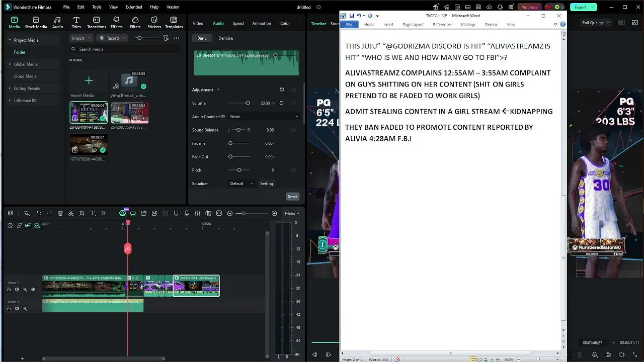Image resolution: width=644 pixels, height=362 pixels.
Task: Expand the Global Media tree item
Action: pos(9,64)
